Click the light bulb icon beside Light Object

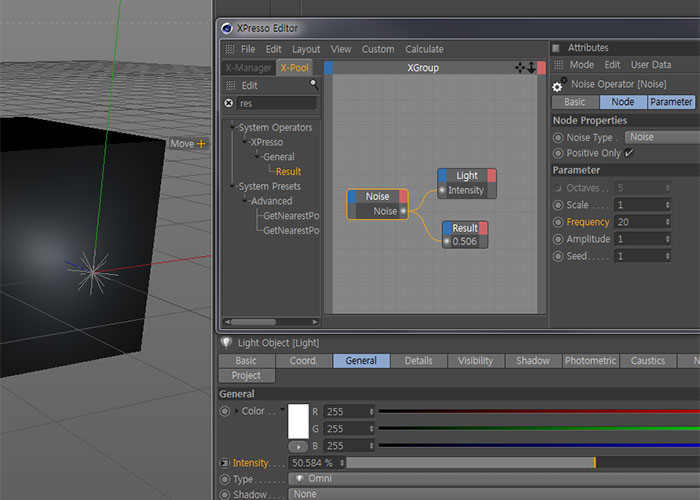point(226,342)
